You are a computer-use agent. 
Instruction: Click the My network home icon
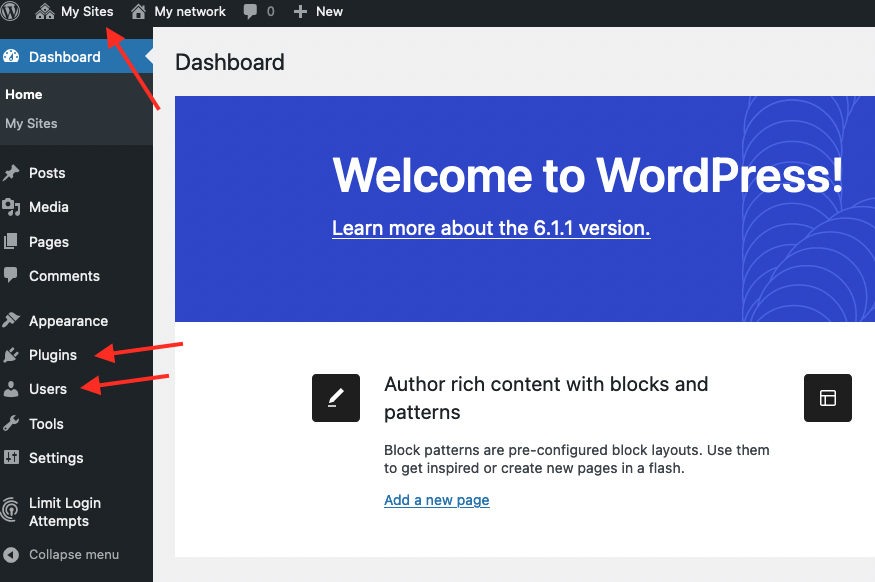pos(138,11)
